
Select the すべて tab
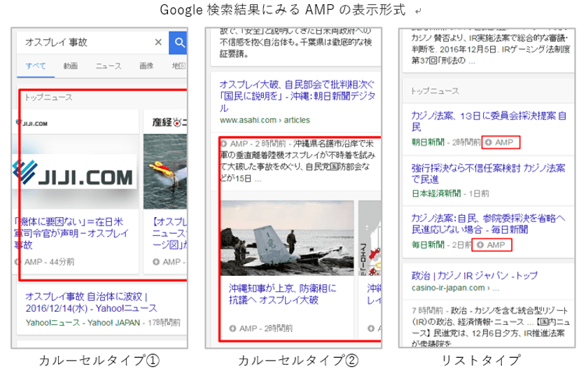point(36,66)
